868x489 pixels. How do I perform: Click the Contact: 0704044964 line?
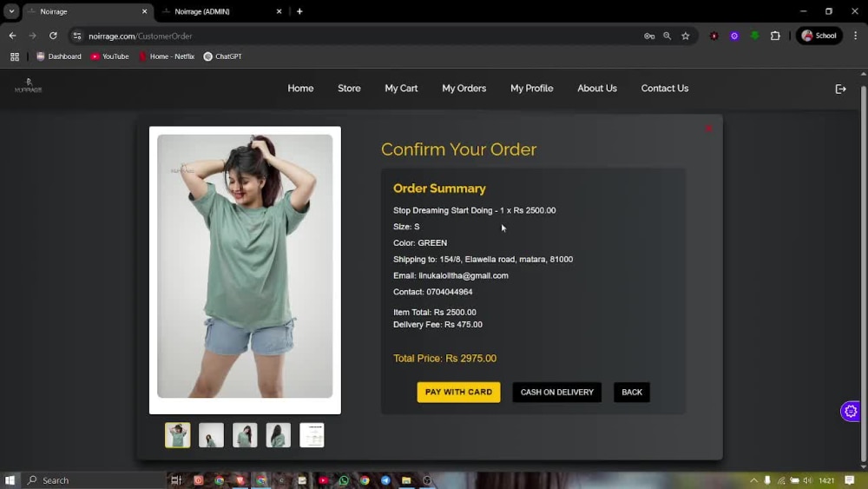pyautogui.click(x=432, y=292)
